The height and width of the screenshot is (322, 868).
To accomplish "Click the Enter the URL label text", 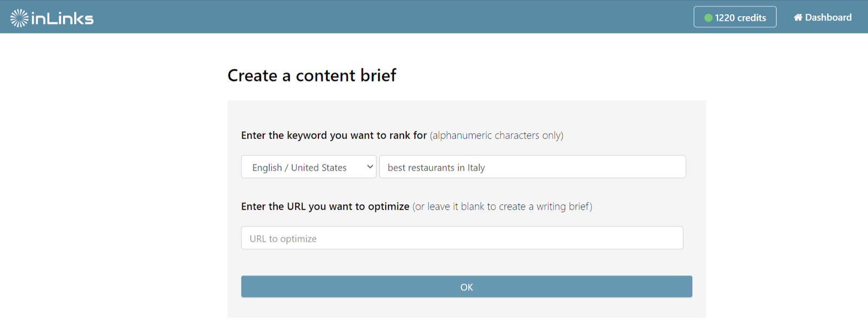I will 325,206.
